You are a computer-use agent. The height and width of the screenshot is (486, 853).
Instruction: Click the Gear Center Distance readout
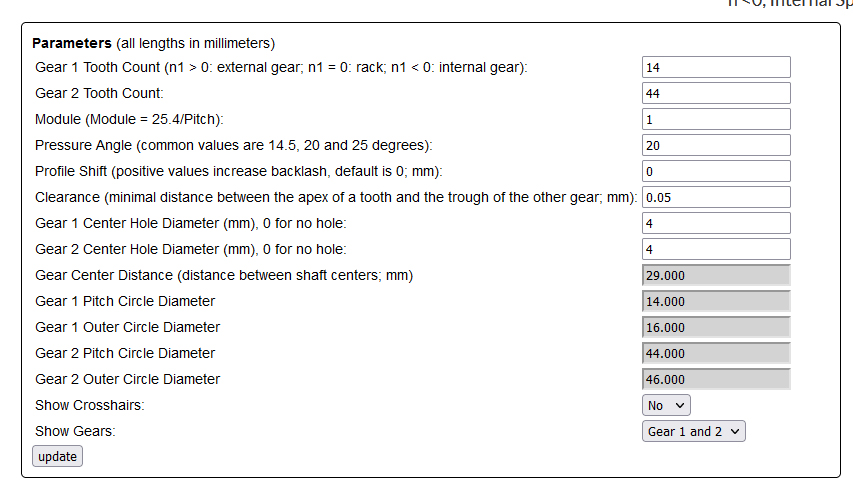point(716,275)
